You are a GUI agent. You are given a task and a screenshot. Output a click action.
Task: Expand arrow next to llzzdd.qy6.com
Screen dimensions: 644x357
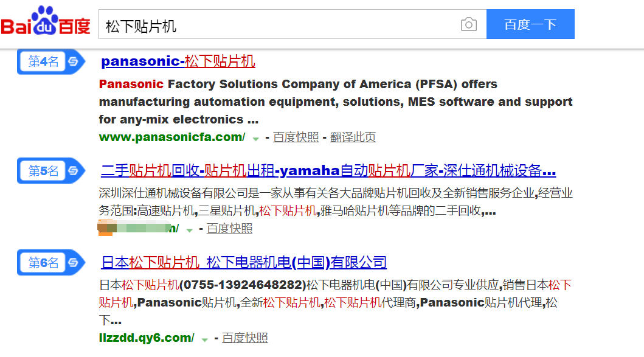point(204,339)
